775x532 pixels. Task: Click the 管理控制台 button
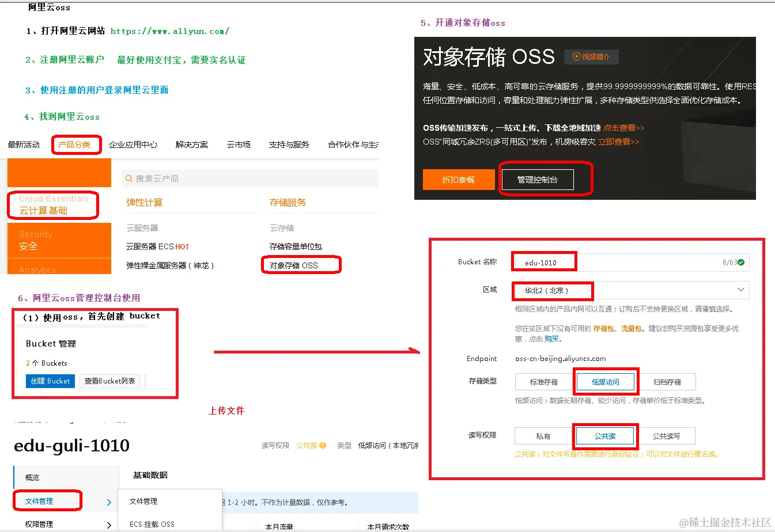(538, 180)
